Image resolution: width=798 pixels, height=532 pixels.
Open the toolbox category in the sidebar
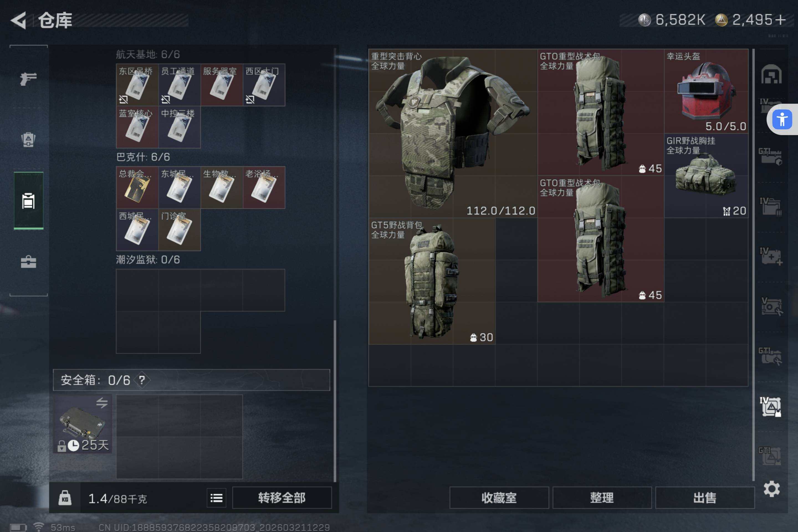point(29,262)
